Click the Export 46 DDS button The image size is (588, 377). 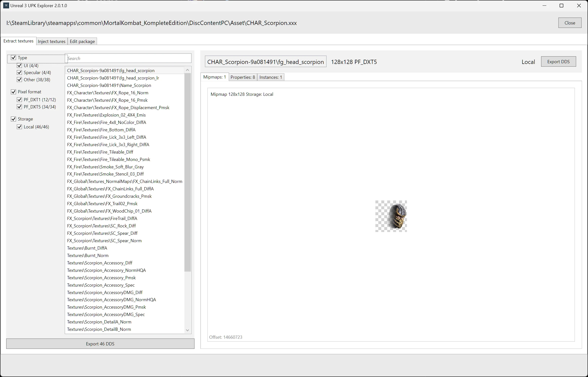[100, 344]
